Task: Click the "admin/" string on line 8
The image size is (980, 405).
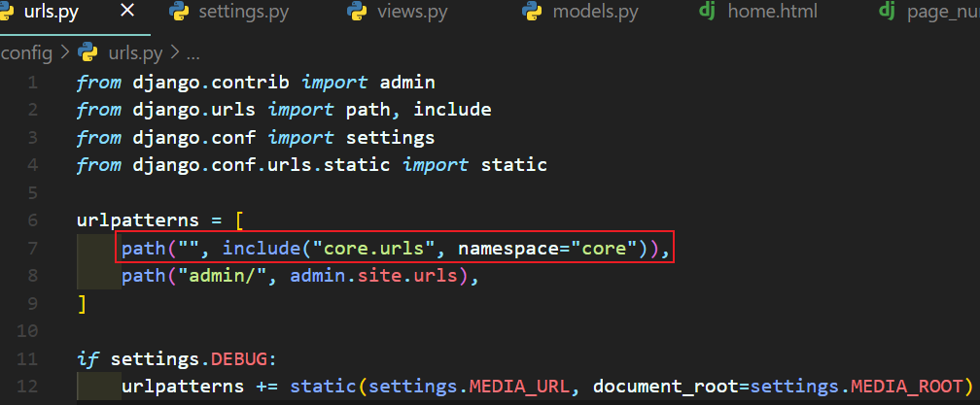Action: coord(222,275)
